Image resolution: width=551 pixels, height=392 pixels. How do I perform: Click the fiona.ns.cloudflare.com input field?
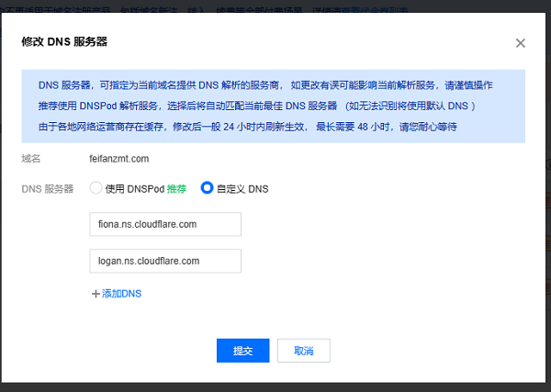(165, 224)
